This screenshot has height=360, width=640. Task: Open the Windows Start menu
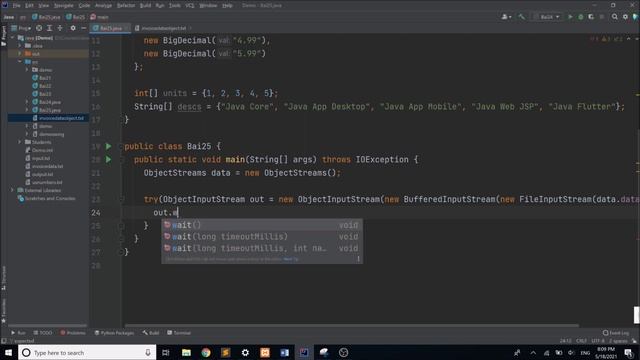pos(8,352)
